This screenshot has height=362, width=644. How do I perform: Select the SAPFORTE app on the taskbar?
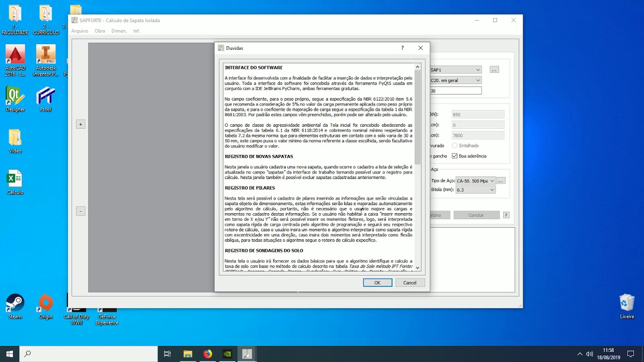[x=247, y=354]
